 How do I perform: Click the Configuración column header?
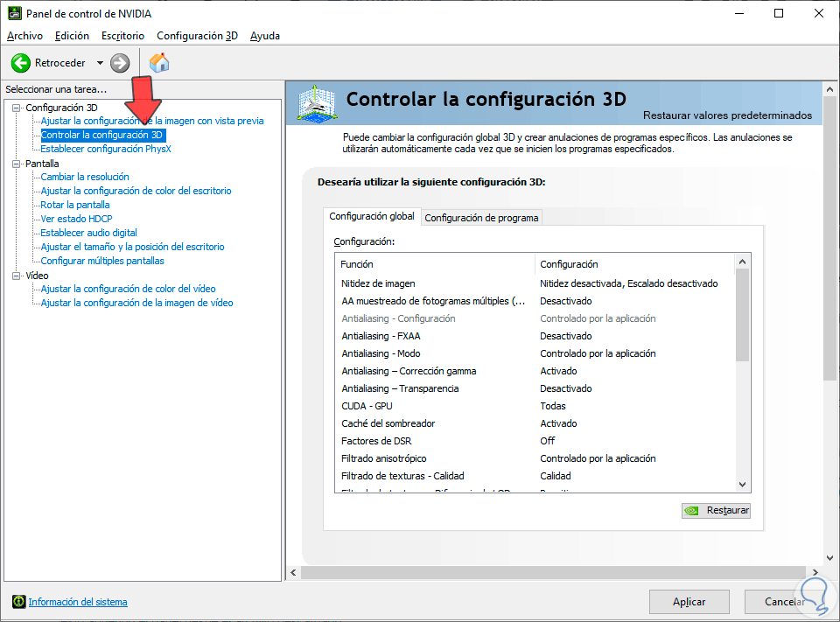click(x=635, y=264)
